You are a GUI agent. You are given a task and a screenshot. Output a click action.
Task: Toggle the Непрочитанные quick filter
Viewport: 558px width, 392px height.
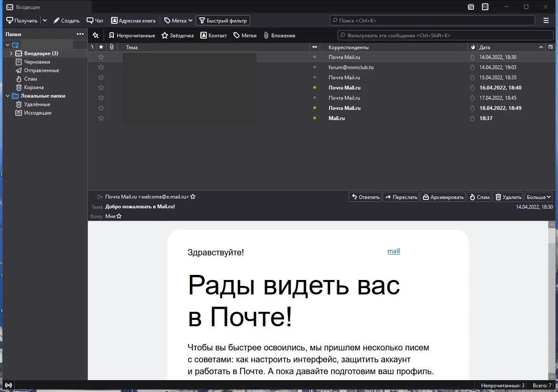click(x=132, y=36)
